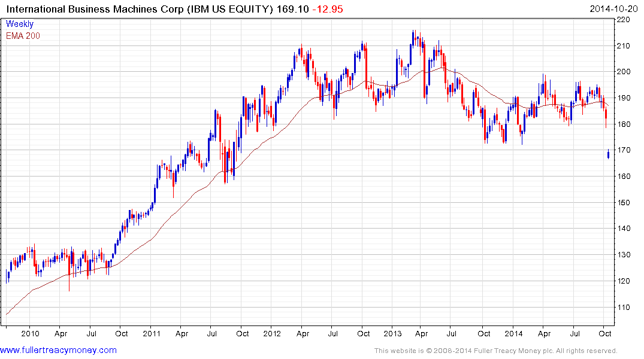Image resolution: width=644 pixels, height=359 pixels.
Task: Click the 160 price axis label
Action: coord(624,176)
